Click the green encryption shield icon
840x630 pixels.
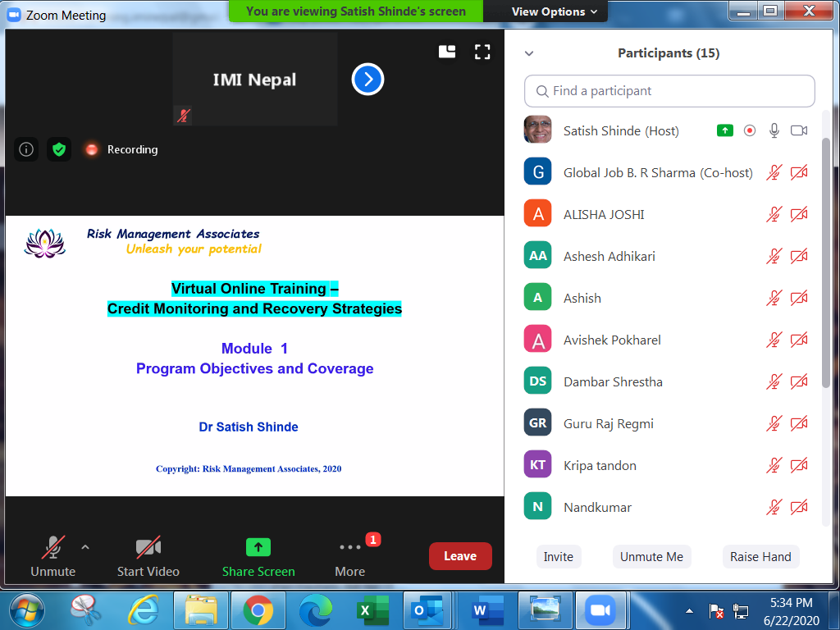coord(58,149)
